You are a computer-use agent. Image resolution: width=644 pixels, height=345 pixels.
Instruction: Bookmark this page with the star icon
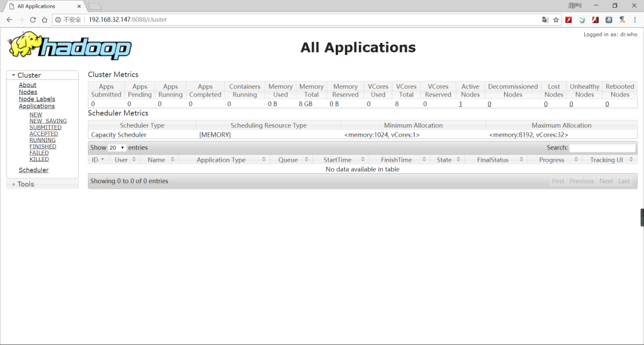[556, 20]
